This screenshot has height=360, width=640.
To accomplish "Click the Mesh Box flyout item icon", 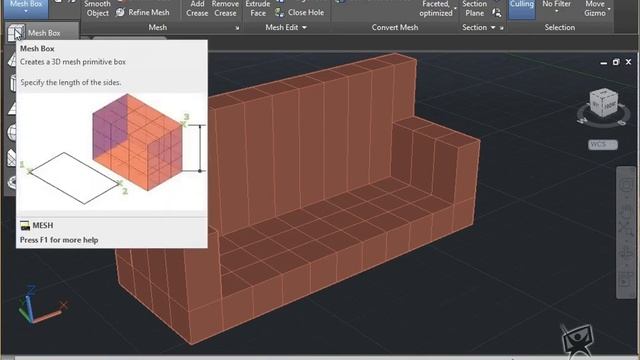I will click(15, 33).
